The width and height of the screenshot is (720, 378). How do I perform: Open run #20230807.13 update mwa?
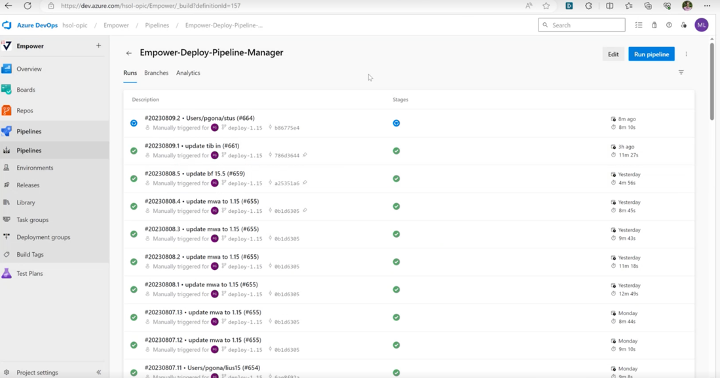(x=203, y=312)
